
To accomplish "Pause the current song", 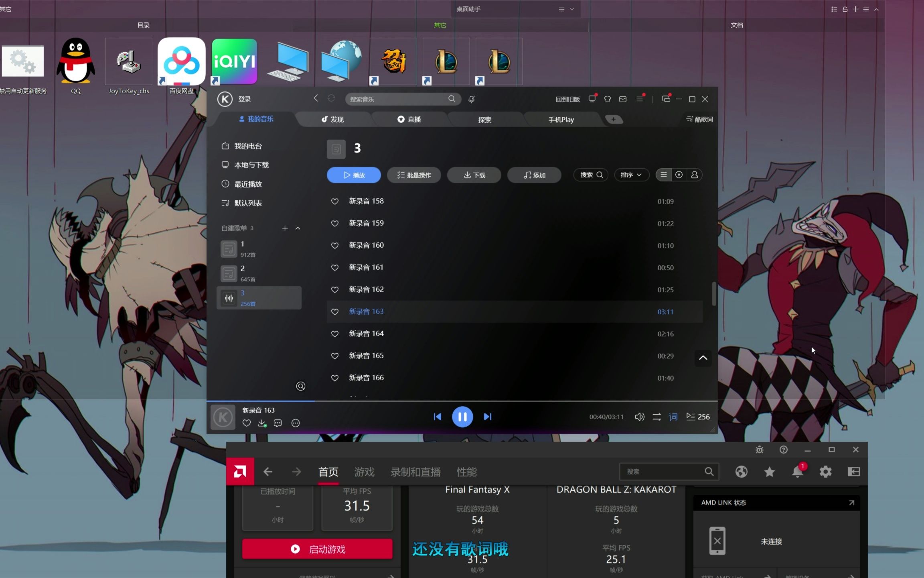I will coord(462,417).
